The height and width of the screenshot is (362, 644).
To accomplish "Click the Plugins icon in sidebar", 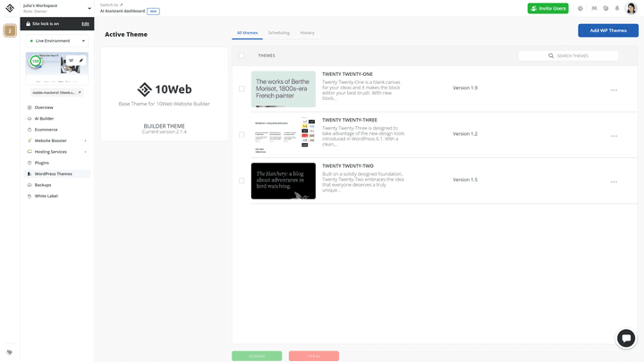I will click(x=30, y=163).
